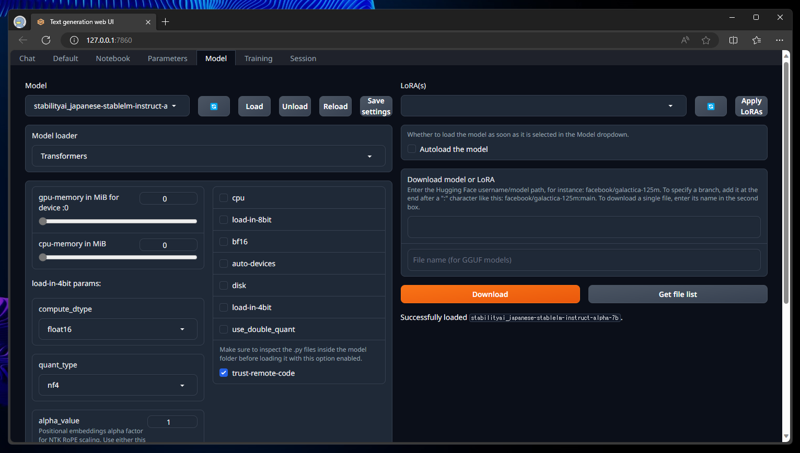Viewport: 800px width, 453px height.
Task: Click the Unload button
Action: [295, 106]
